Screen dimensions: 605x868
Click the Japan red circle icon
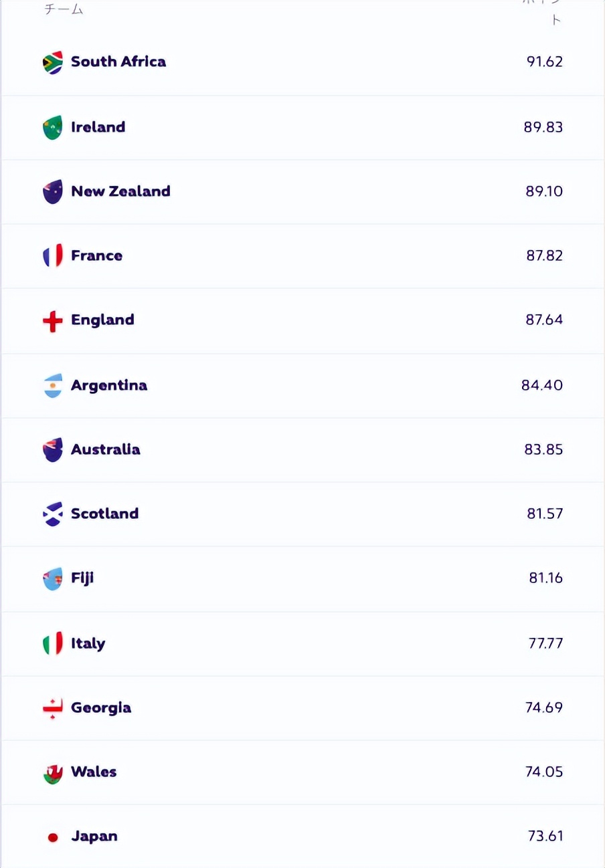(x=53, y=837)
